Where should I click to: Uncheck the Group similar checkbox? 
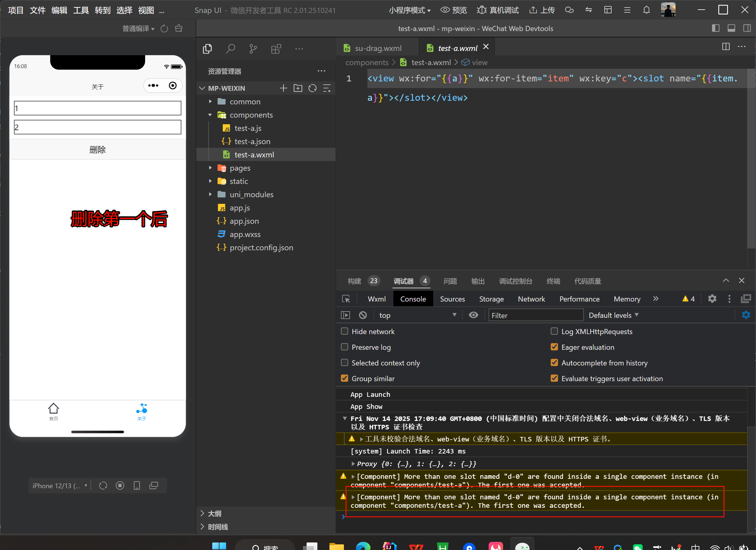[x=345, y=378]
